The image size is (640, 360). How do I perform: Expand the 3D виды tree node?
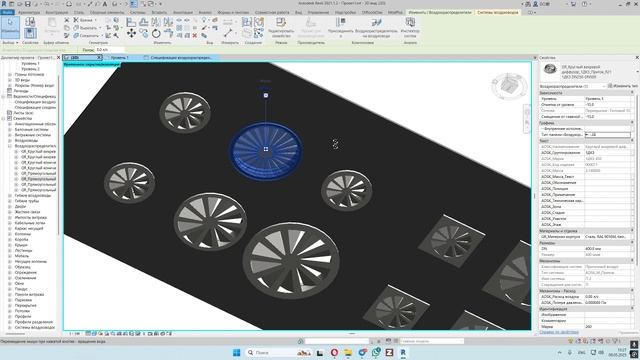[10, 80]
